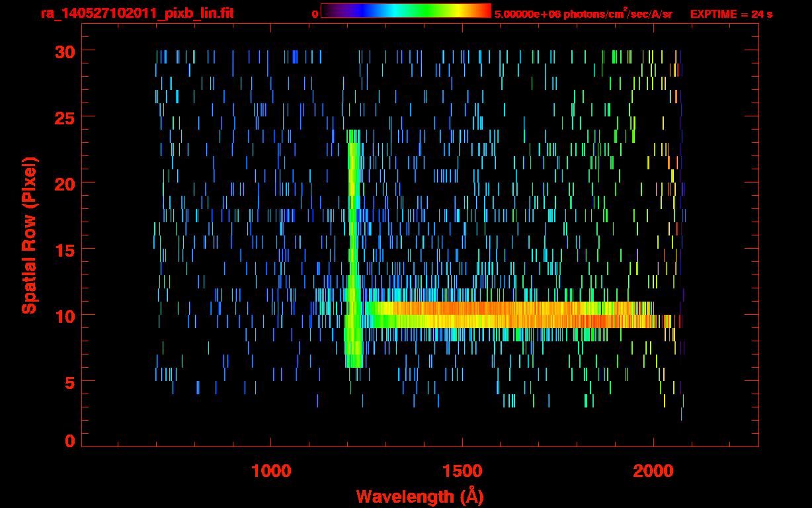Click the color bar minimum label 0
The image size is (812, 508).
[x=315, y=13]
